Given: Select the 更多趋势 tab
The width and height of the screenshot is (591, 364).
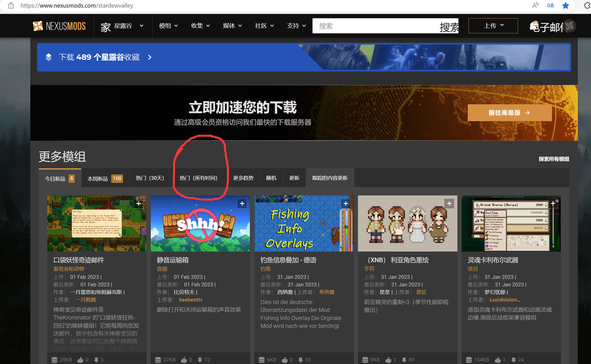Looking at the screenshot, I should point(243,178).
